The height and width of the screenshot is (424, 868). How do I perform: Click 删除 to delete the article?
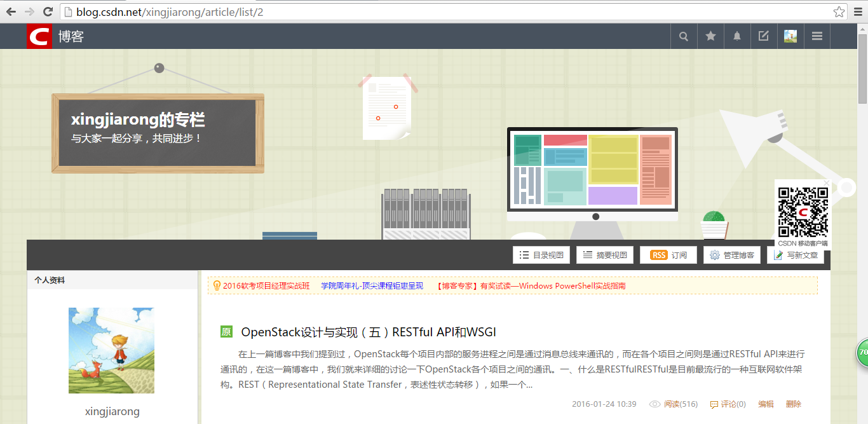794,404
